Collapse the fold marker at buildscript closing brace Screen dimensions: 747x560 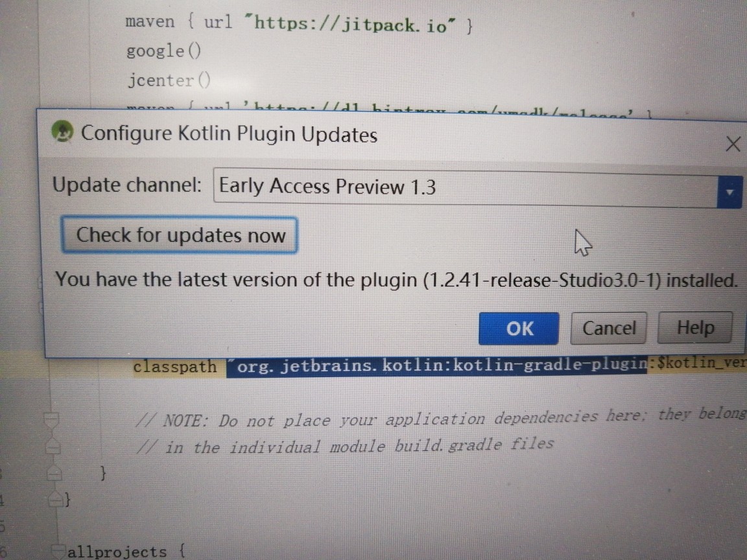[55, 499]
